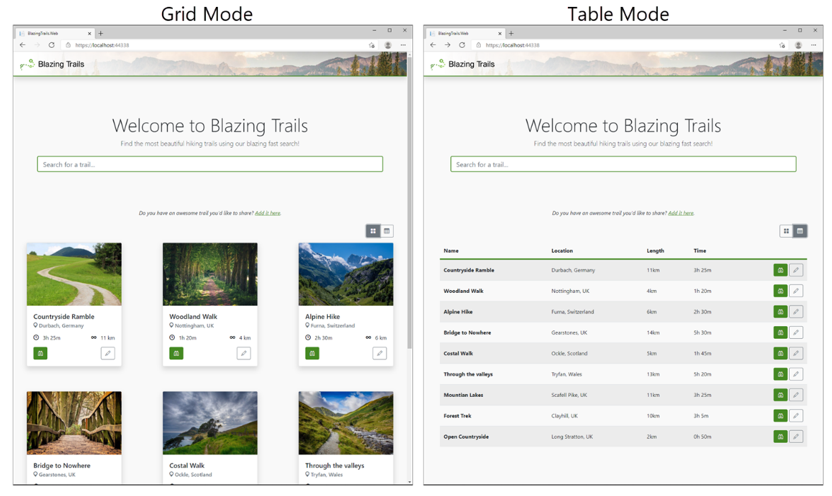832x496 pixels.
Task: Click green view button in Open Countryside row
Action: pyautogui.click(x=780, y=437)
